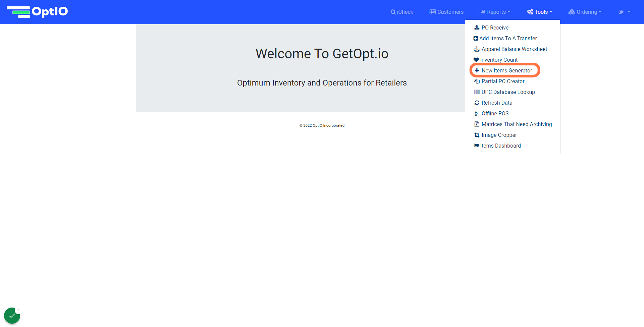Click the OptIO logo
The height and width of the screenshot is (327, 644).
[x=37, y=12]
